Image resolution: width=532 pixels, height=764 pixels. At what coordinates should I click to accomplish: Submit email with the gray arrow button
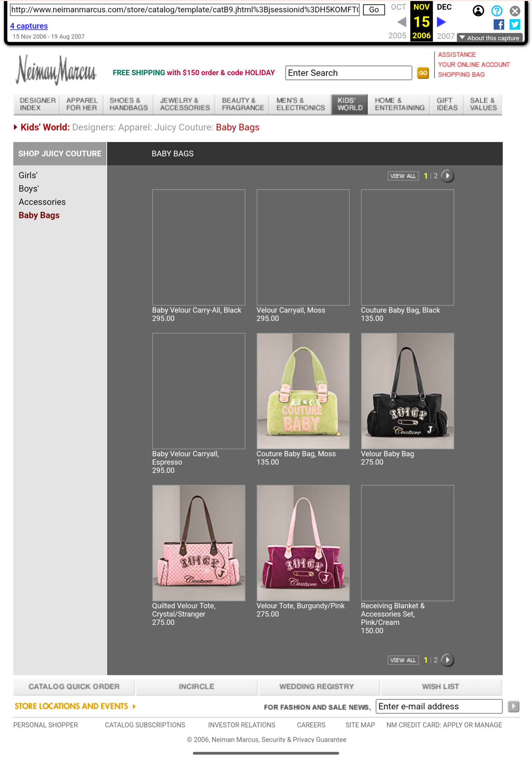513,706
